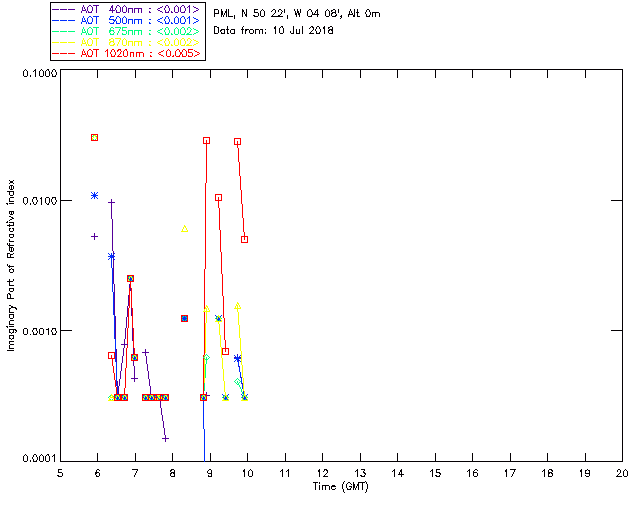Click the 0.1000 y-axis tick label

click(x=40, y=73)
